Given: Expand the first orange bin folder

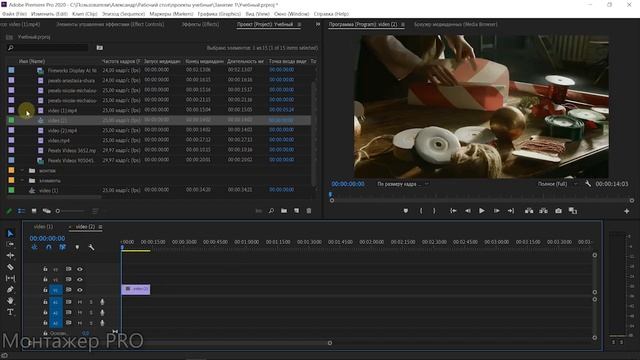Looking at the screenshot, I should point(22,171).
